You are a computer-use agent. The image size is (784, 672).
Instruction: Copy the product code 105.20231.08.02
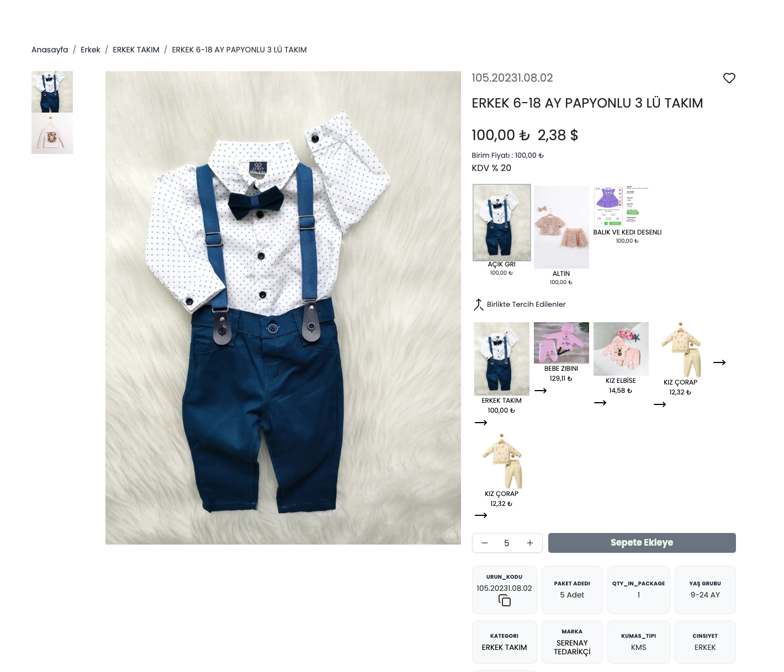point(504,600)
